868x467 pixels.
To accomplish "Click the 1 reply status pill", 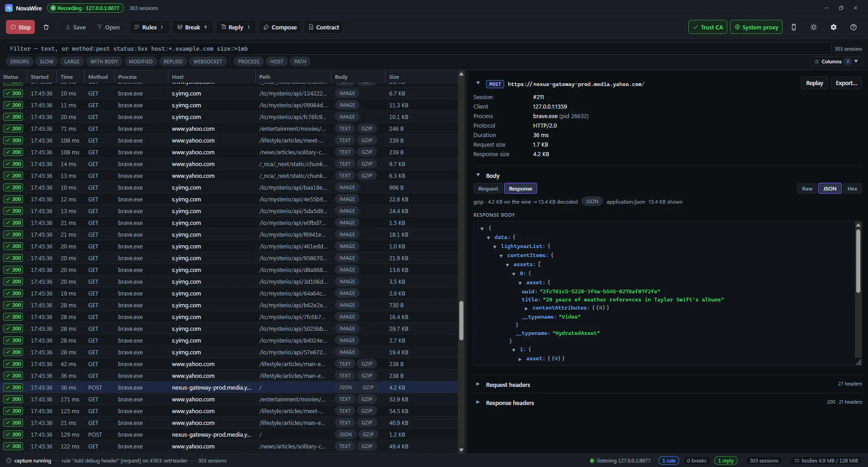I will (726, 461).
